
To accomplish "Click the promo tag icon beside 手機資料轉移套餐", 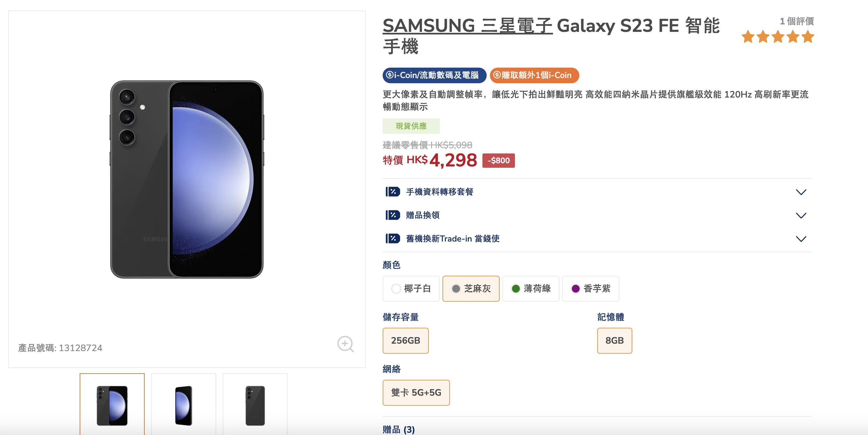I will [x=393, y=192].
